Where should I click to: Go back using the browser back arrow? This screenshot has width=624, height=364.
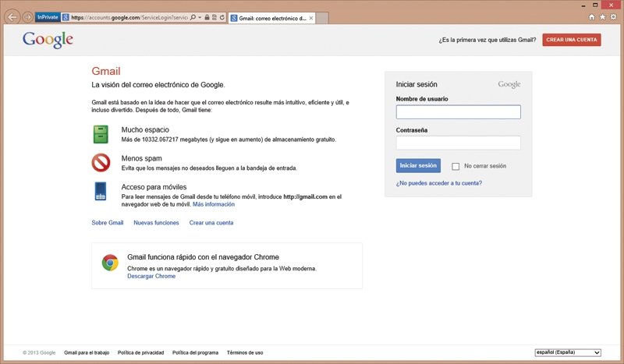(x=12, y=17)
